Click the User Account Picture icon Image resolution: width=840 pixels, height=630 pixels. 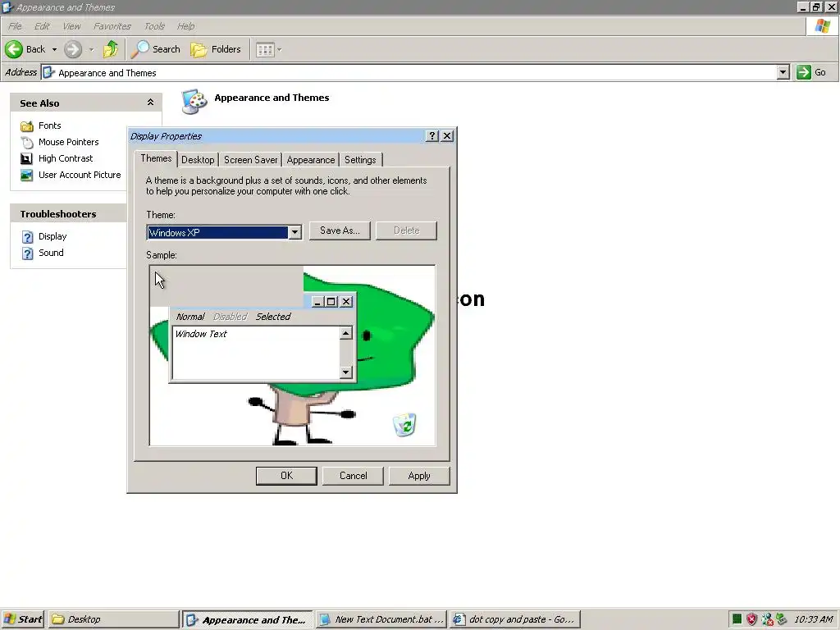click(x=27, y=176)
